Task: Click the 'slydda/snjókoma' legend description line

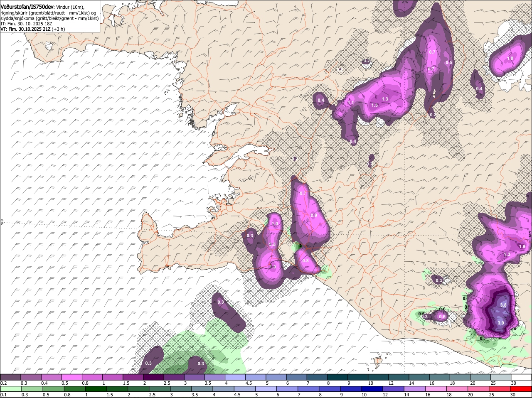Action: coord(49,19)
